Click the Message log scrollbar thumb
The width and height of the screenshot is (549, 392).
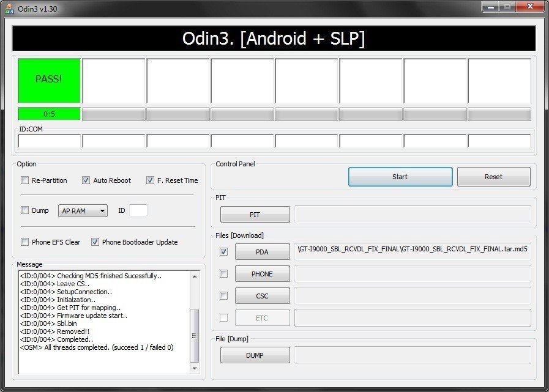tap(195, 336)
